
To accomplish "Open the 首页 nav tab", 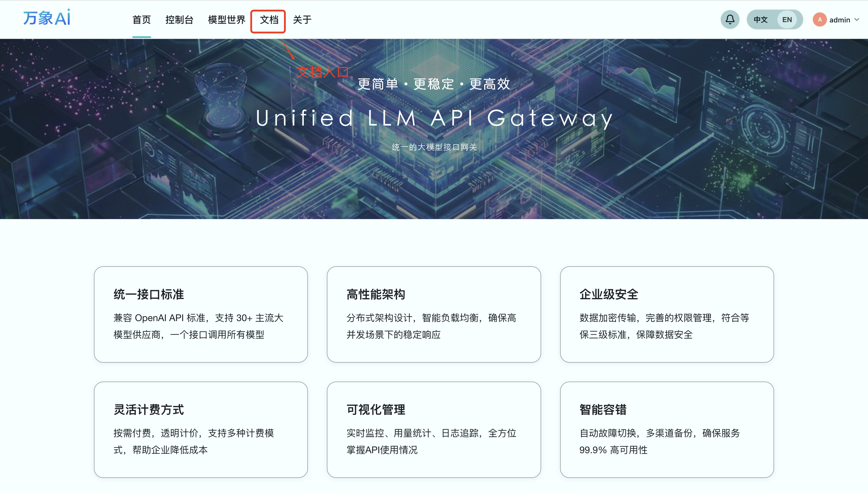I will [x=141, y=20].
